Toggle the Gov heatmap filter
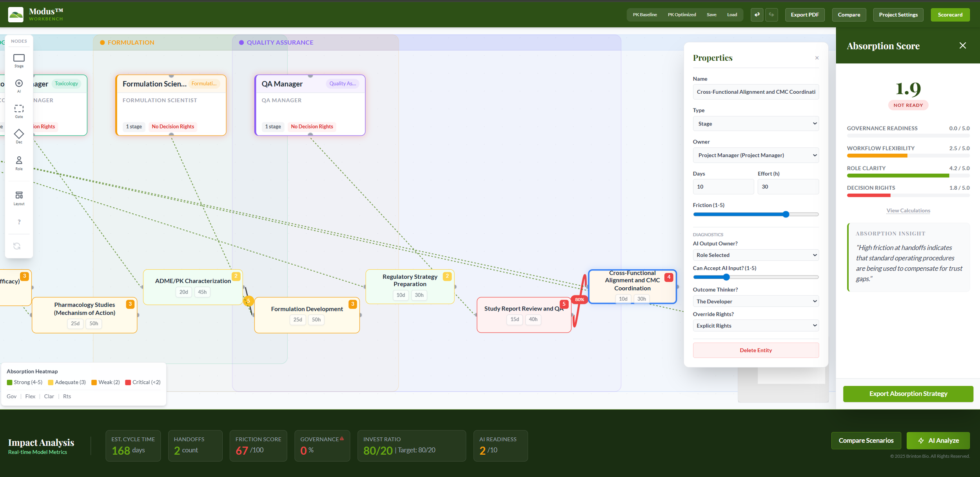 click(12, 396)
